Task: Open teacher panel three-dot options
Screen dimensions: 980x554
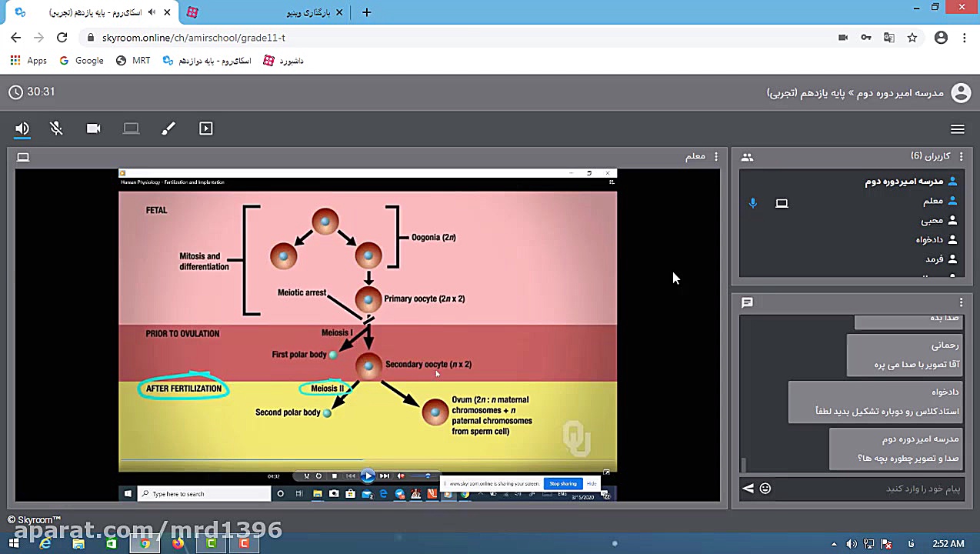Action: coord(716,156)
